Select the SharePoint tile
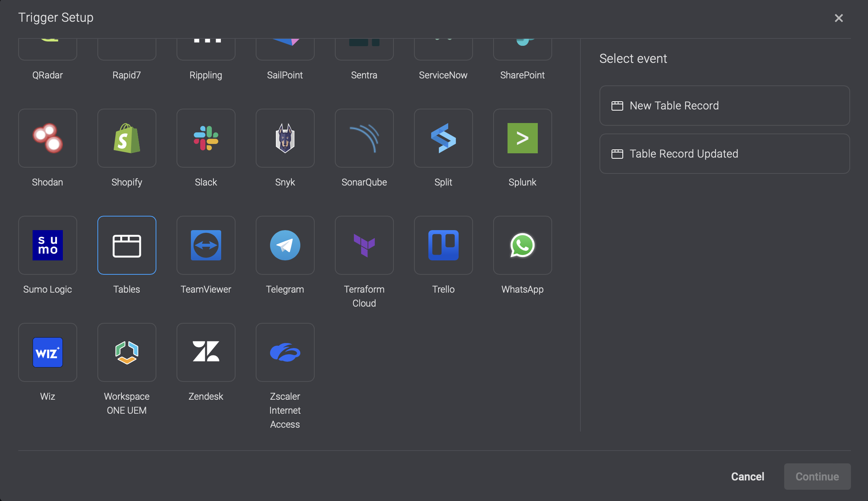The width and height of the screenshot is (868, 501). pyautogui.click(x=523, y=49)
